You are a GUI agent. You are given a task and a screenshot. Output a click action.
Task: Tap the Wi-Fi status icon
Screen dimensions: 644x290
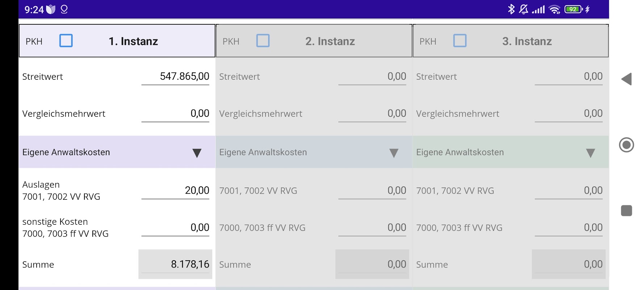(554, 9)
